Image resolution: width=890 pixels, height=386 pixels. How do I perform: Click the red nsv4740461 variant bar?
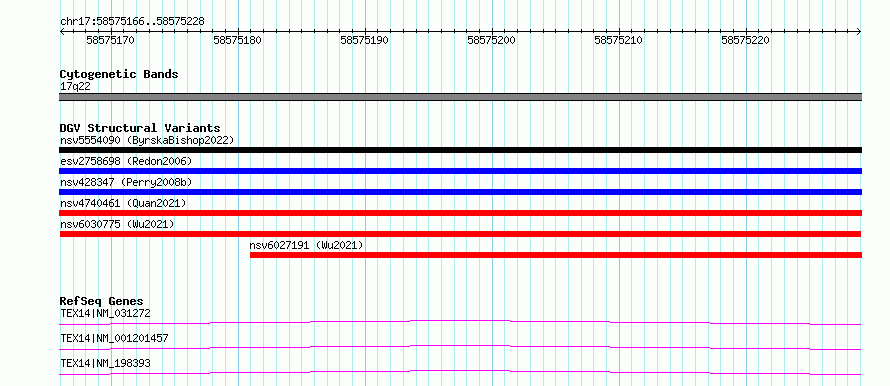pyautogui.click(x=460, y=213)
